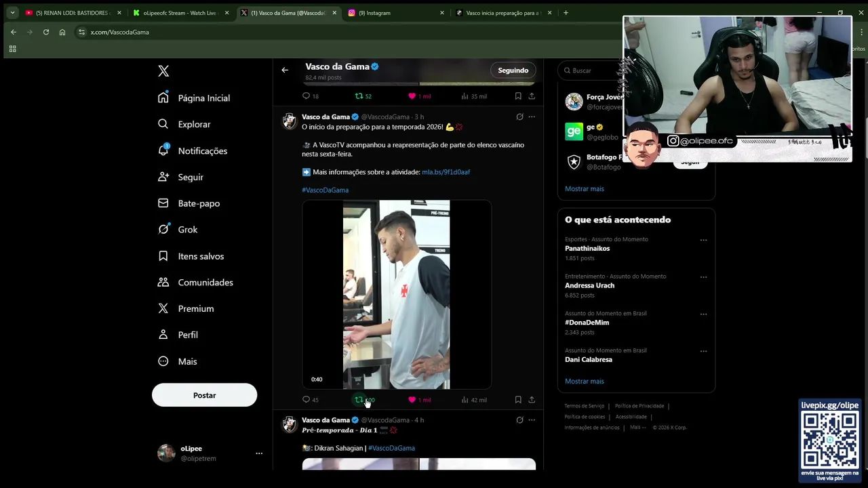Switch to Instagram browser tab
Viewport: 868px width, 488px height.
(396, 13)
